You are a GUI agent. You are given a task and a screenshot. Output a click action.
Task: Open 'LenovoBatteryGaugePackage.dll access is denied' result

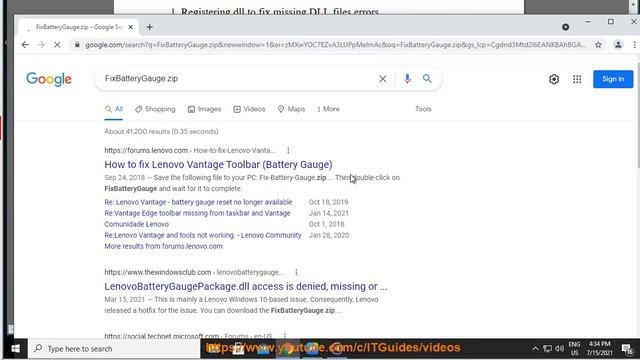pyautogui.click(x=246, y=287)
